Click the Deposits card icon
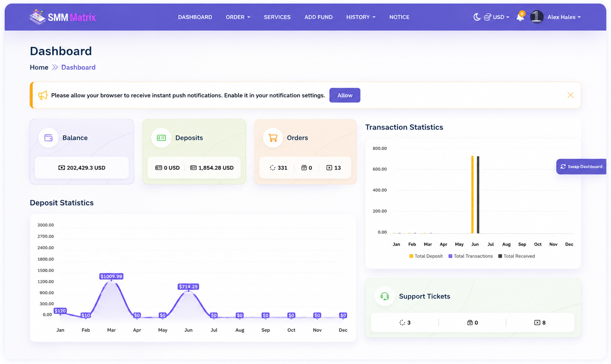The image size is (611, 364). click(161, 138)
